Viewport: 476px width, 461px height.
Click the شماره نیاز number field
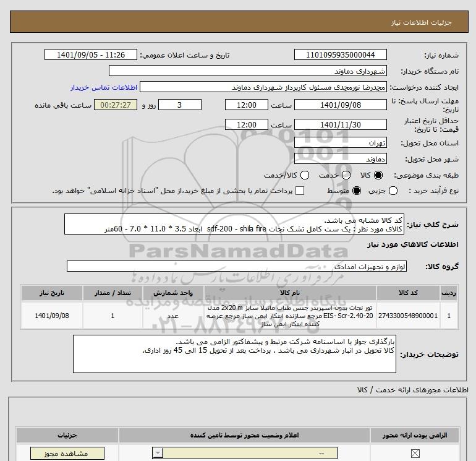pyautogui.click(x=340, y=54)
